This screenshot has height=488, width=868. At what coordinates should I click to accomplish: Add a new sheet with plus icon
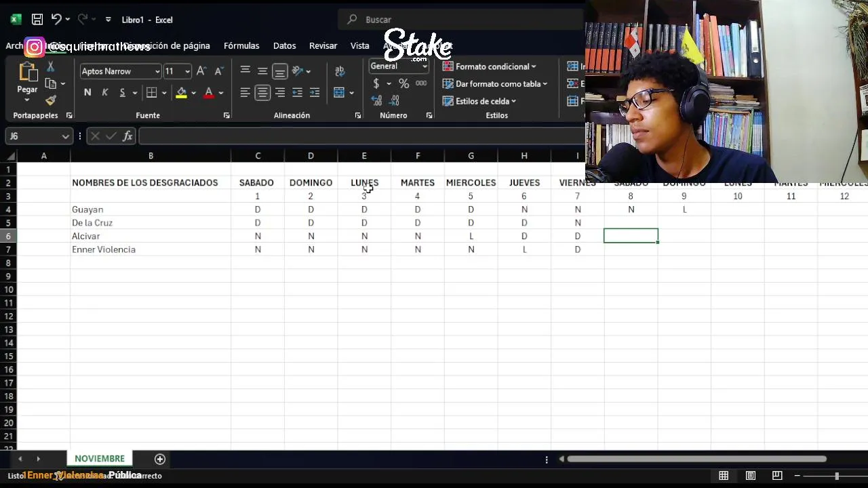pyautogui.click(x=160, y=459)
